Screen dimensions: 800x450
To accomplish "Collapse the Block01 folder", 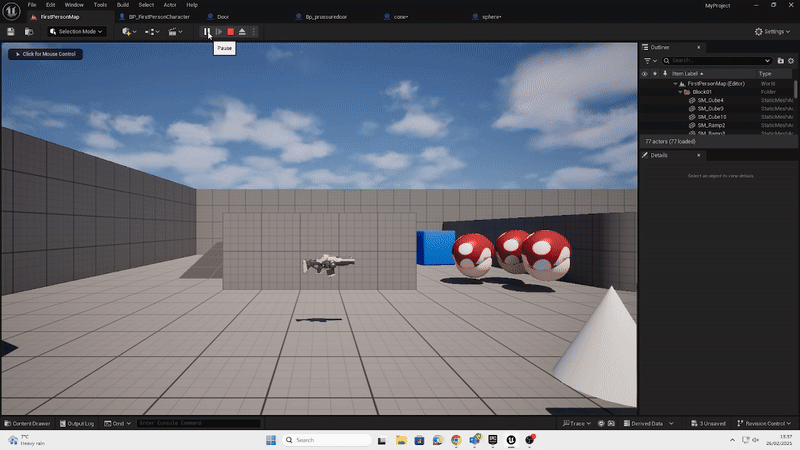I will pos(680,92).
